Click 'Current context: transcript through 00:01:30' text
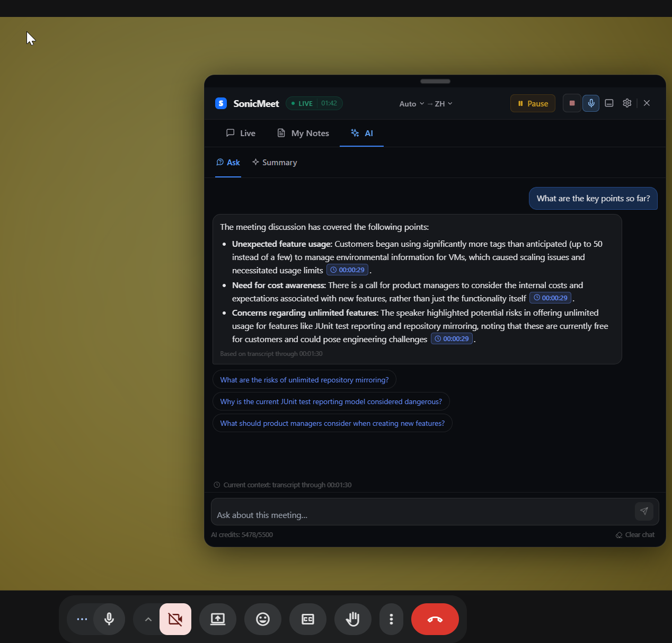Image resolution: width=672 pixels, height=643 pixels. 287,485
